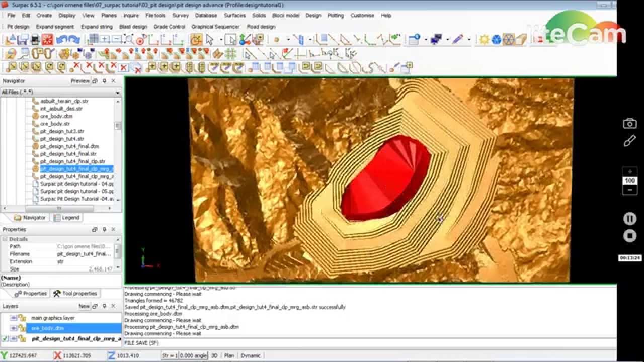Select the orange orbit rotate tool
644x362 pixels.
point(196,39)
